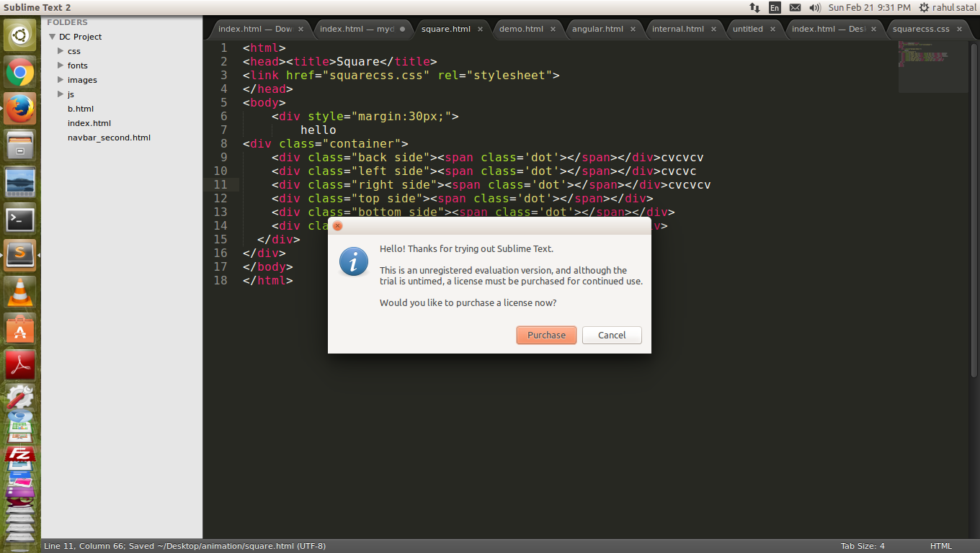Click the title text Square on line 2

pos(358,62)
